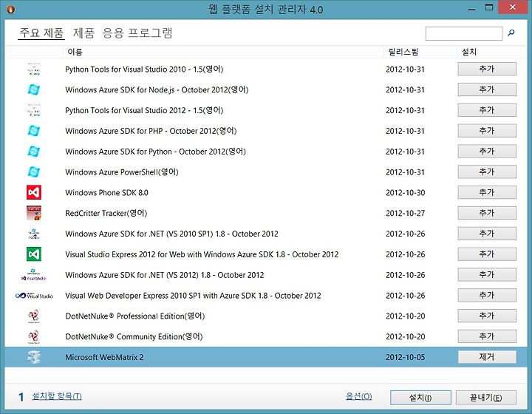
Task: Click the Python Tools for Visual Studio 2010 icon
Action: click(x=34, y=69)
